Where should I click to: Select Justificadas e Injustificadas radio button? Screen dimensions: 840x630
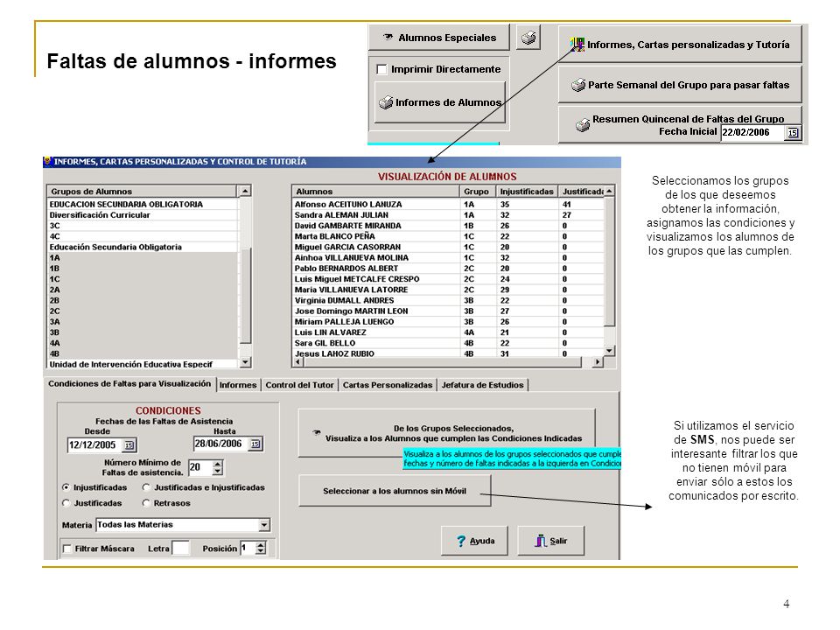[x=146, y=487]
